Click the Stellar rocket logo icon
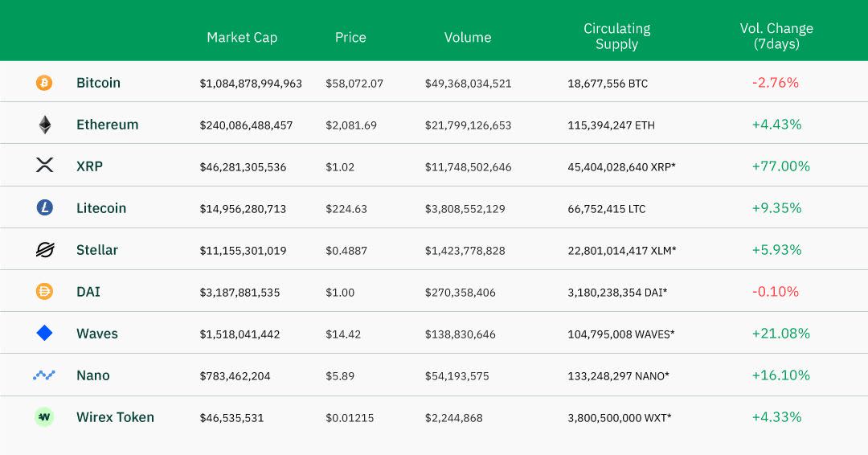The width and height of the screenshot is (868, 455). pos(44,250)
